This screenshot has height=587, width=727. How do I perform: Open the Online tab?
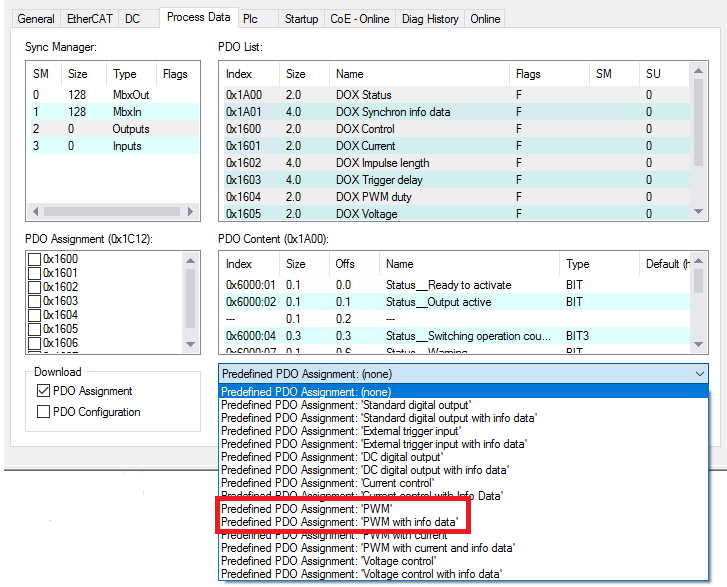[x=485, y=19]
